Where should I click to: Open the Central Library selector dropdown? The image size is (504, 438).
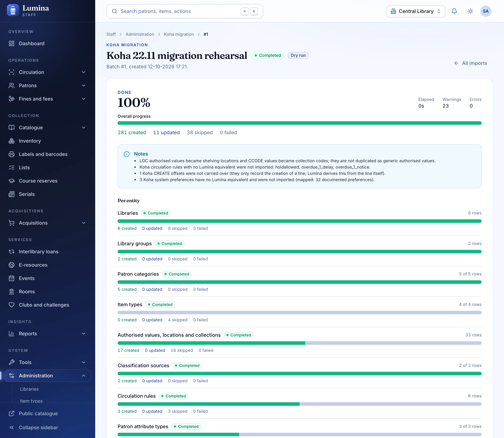click(416, 11)
